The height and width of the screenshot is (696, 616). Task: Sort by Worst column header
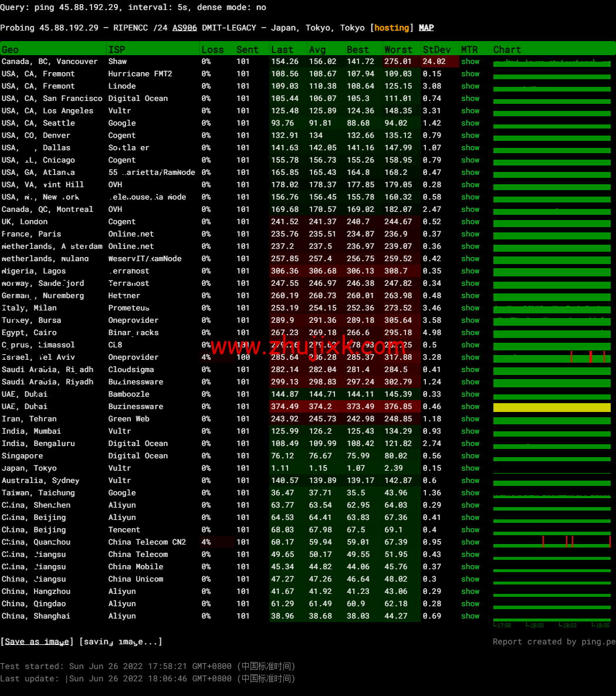pyautogui.click(x=398, y=50)
